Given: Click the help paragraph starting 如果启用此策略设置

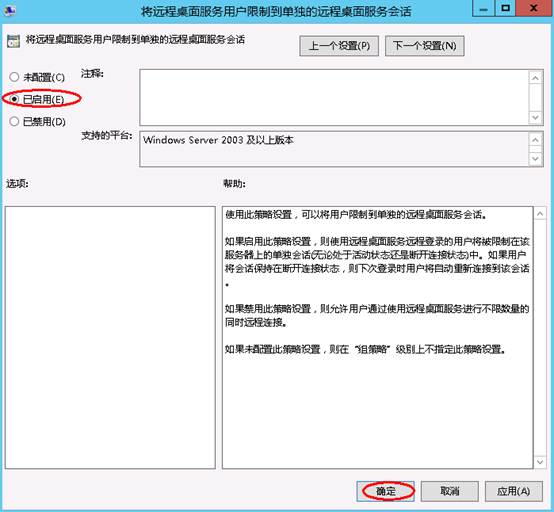Looking at the screenshot, I should pos(377,261).
